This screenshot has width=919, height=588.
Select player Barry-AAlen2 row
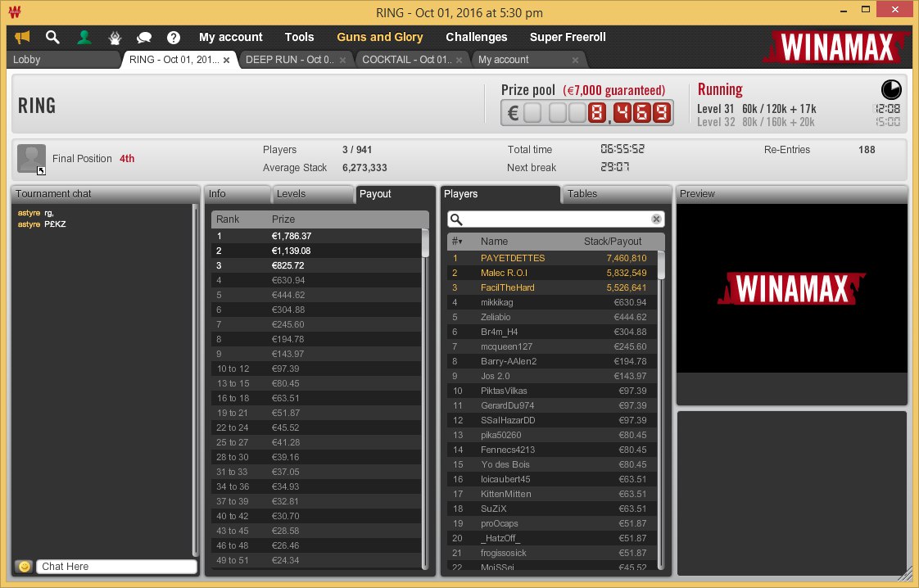pos(552,361)
